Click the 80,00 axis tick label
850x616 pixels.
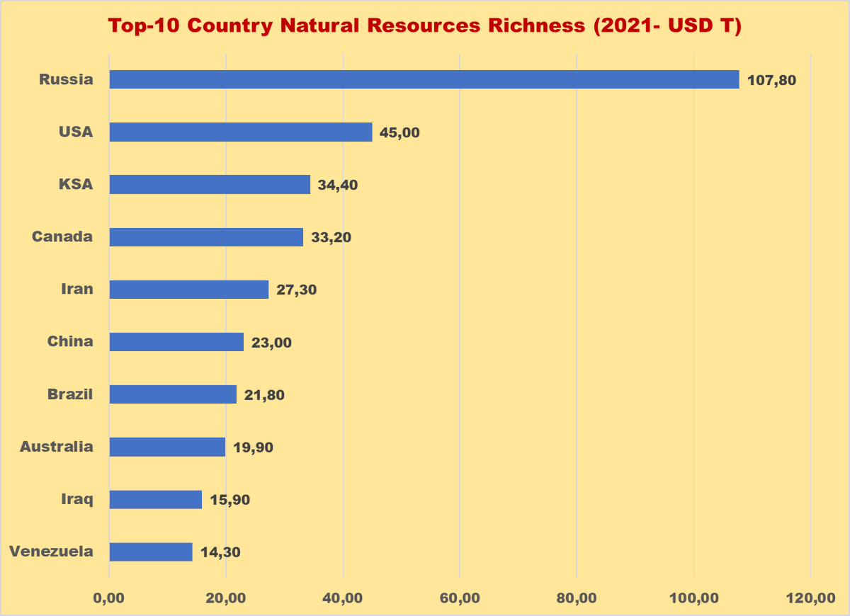(x=577, y=598)
